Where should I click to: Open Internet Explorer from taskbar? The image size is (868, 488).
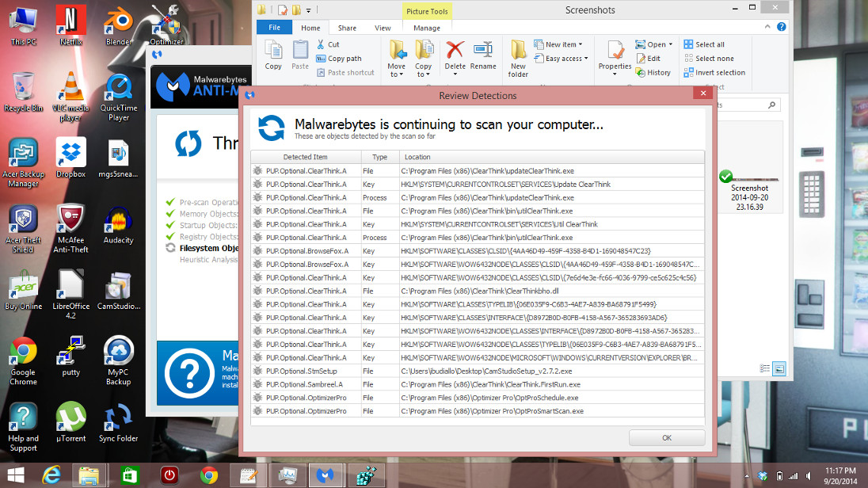coord(51,475)
